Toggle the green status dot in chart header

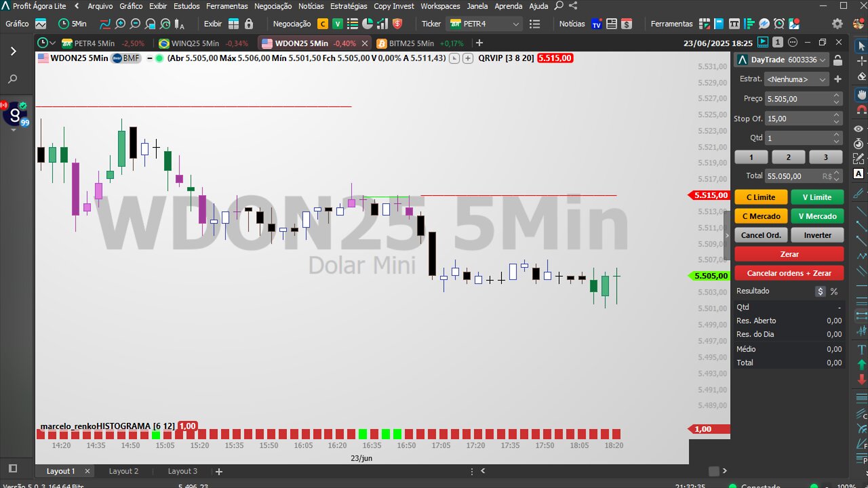pyautogui.click(x=159, y=58)
